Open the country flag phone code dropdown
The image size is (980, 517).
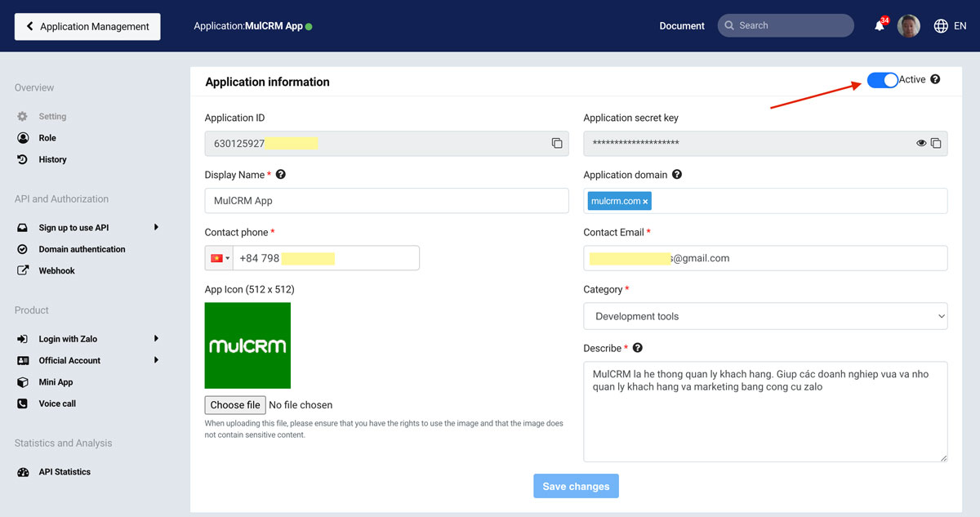point(219,258)
